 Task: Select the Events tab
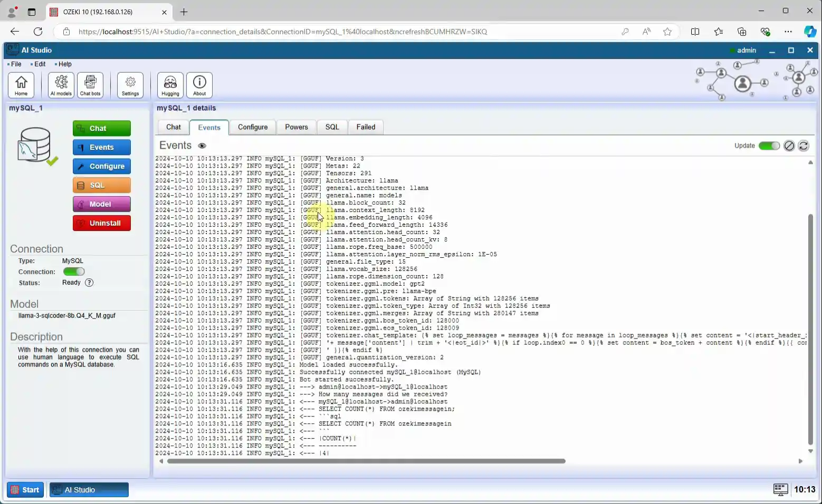click(209, 128)
